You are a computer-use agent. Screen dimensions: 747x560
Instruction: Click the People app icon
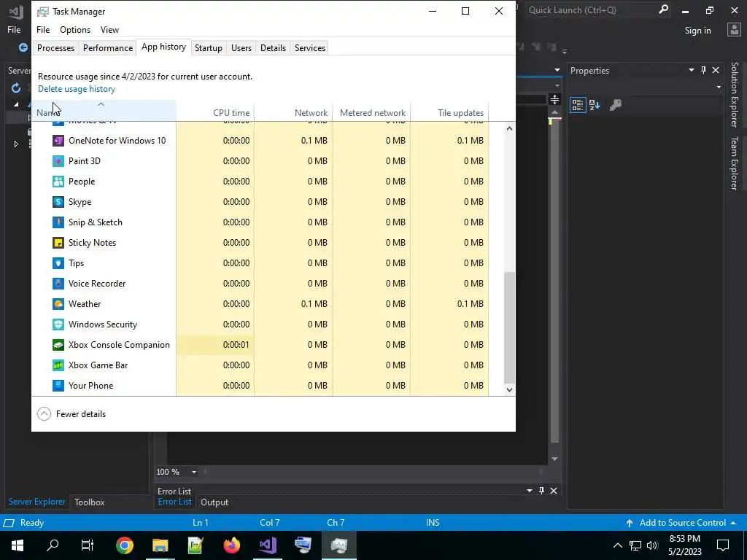pyautogui.click(x=58, y=182)
